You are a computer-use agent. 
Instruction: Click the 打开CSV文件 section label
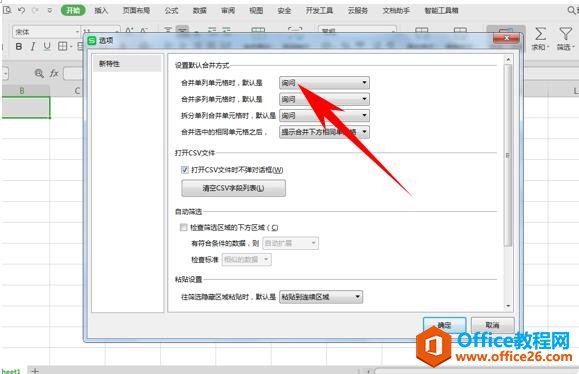[195, 152]
